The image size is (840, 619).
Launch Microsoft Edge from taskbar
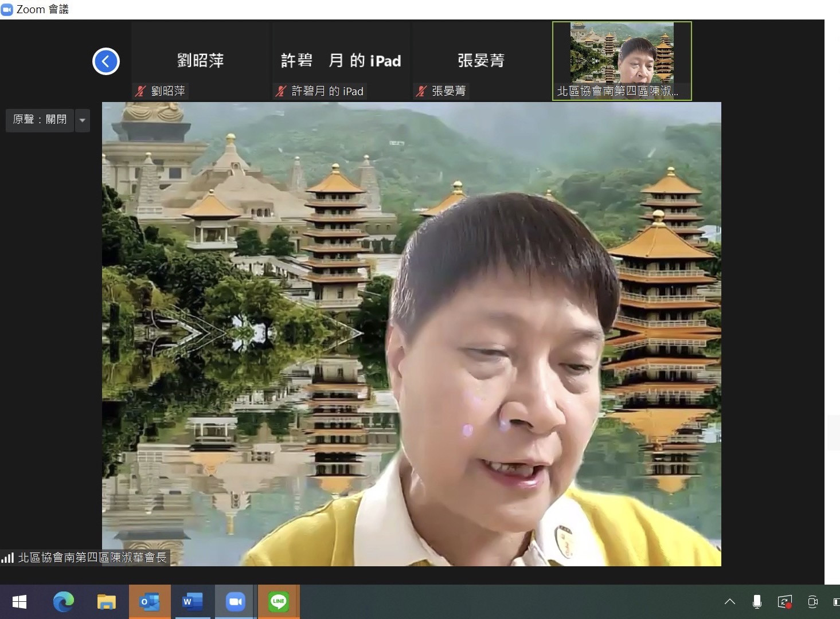point(63,602)
